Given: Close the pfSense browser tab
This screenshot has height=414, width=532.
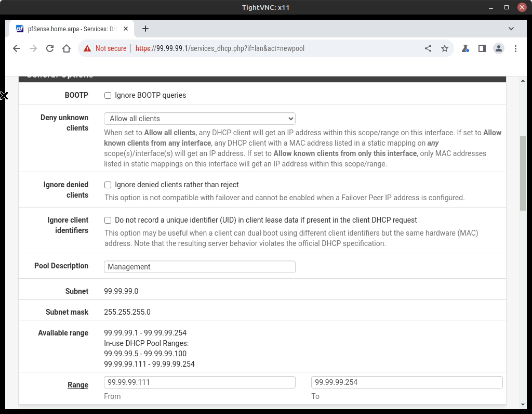Looking at the screenshot, I should click(126, 29).
